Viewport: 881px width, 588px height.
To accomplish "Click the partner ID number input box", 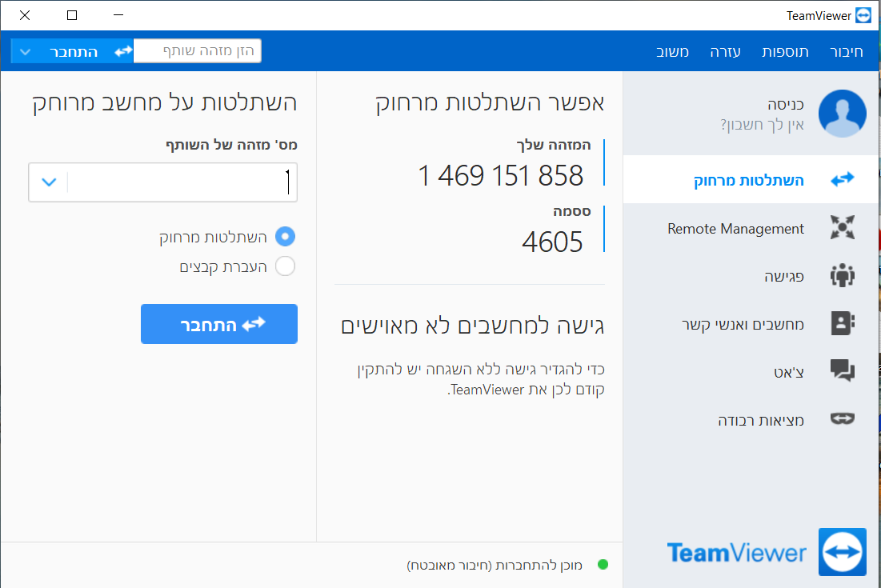I will [182, 182].
